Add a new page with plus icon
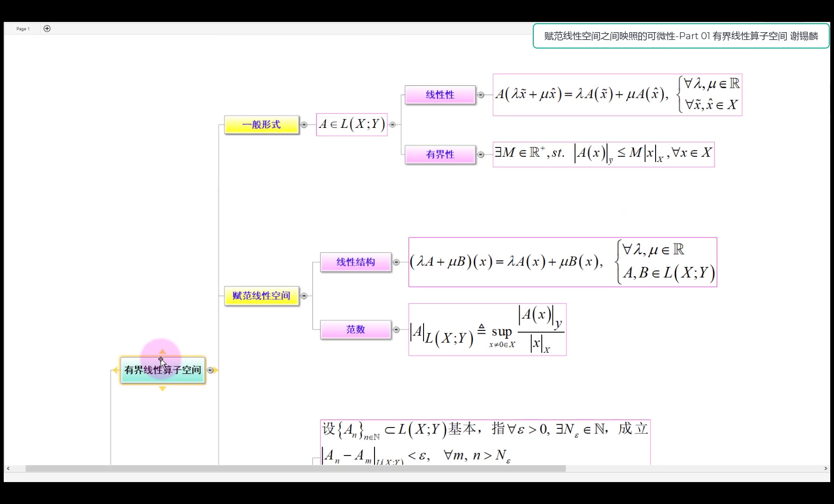The width and height of the screenshot is (834, 504). pos(47,28)
